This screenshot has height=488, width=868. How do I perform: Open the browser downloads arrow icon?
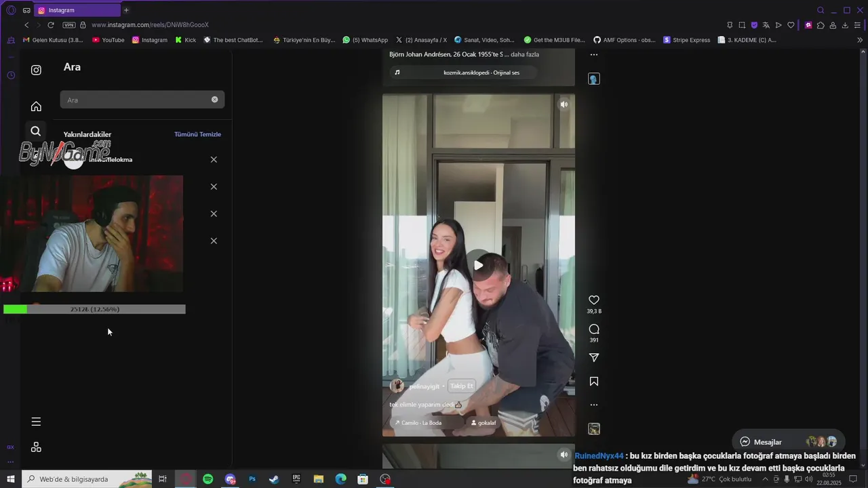[845, 25]
